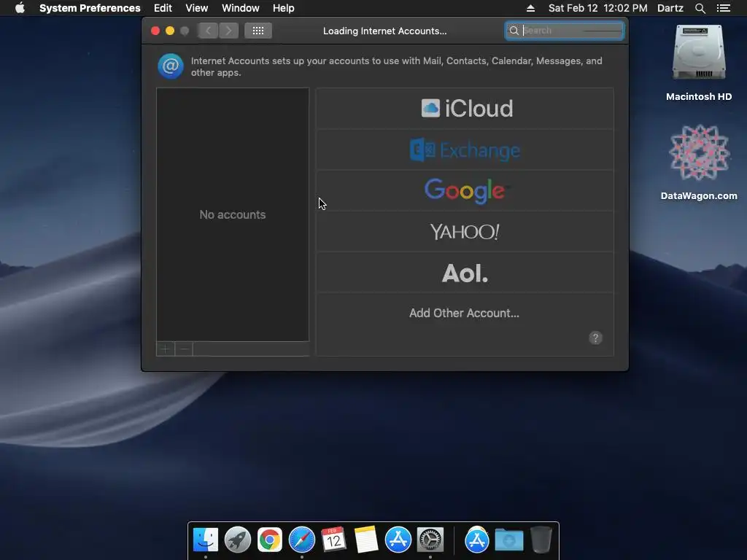Click the Internet Accounts @ icon
This screenshot has width=747, height=560.
point(171,66)
